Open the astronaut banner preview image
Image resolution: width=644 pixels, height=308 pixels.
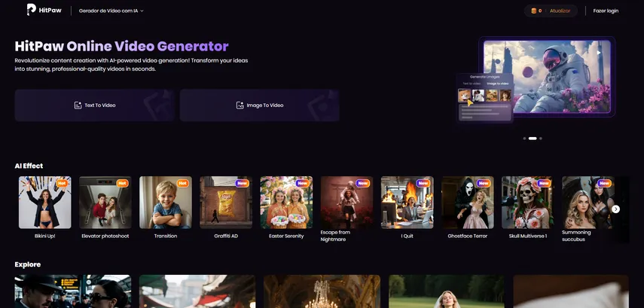point(547,76)
